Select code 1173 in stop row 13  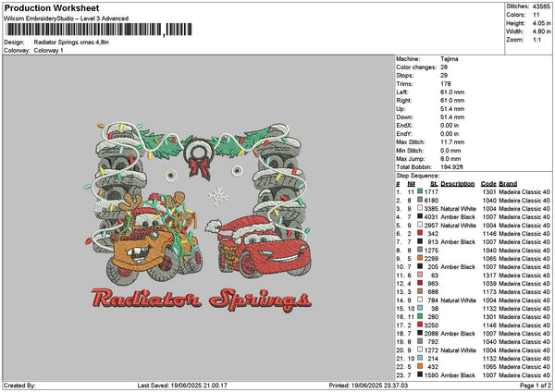489,291
